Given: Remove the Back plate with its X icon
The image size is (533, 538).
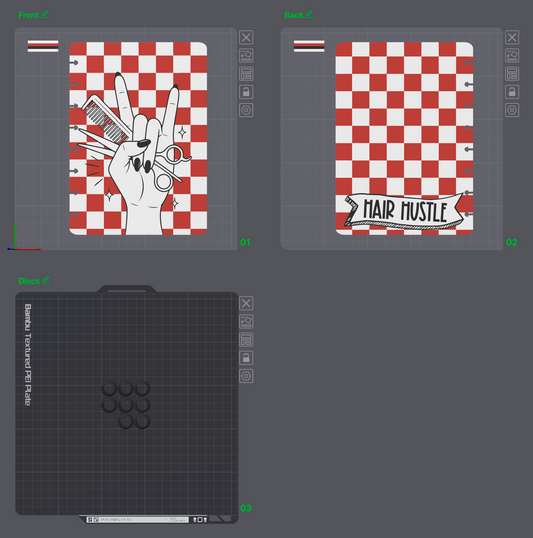Looking at the screenshot, I should point(512,37).
